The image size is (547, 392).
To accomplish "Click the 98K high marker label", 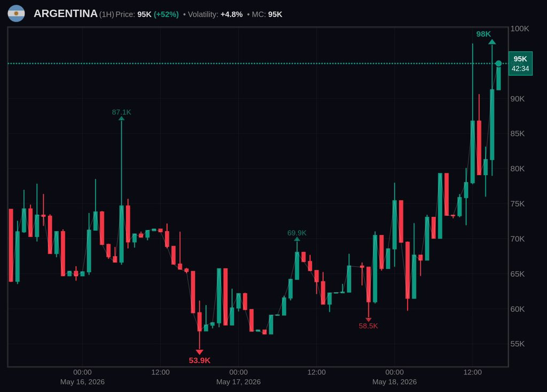I will tap(483, 34).
